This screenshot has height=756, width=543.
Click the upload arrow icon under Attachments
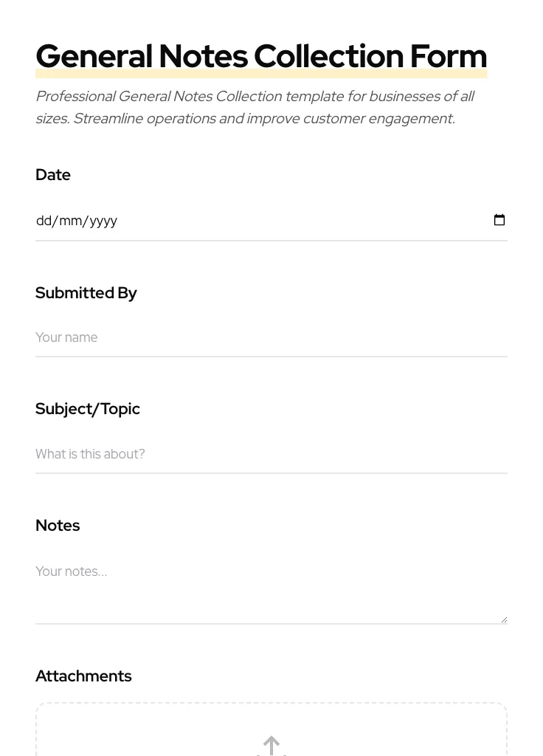pos(271,746)
